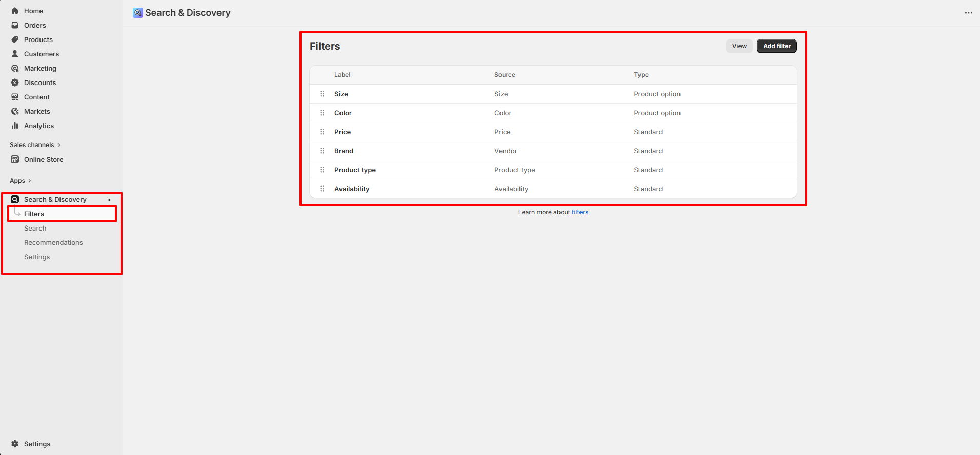Click the Analytics bar chart icon
Viewport: 980px width, 455px height.
point(15,126)
